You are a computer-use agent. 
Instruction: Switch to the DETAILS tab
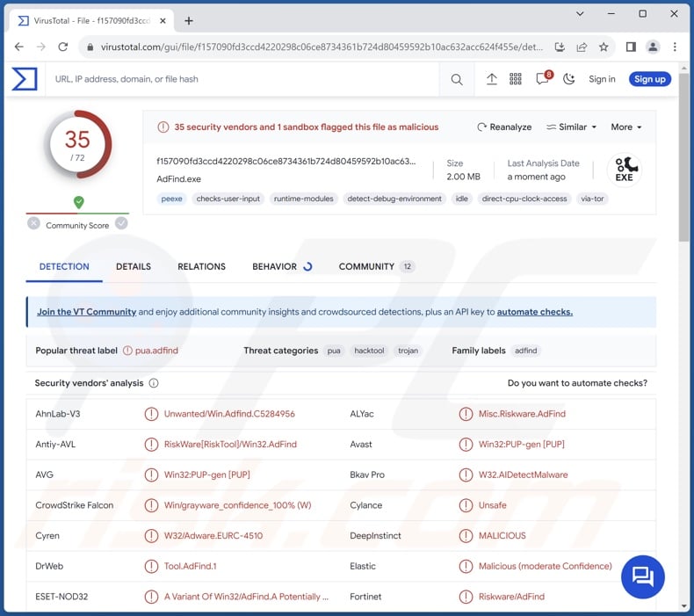click(x=134, y=266)
